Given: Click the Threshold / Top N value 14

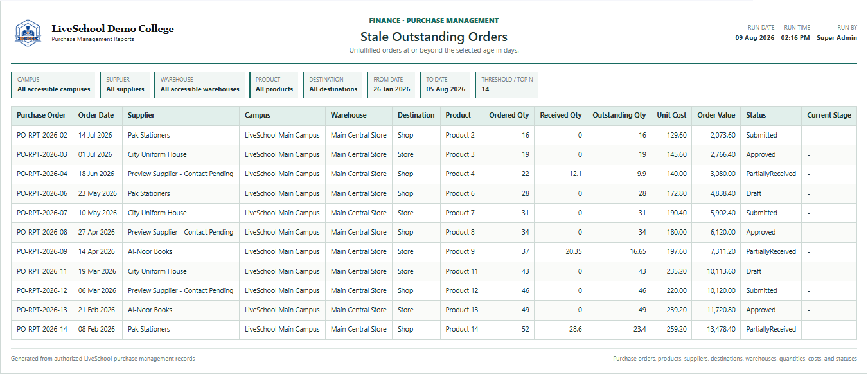Looking at the screenshot, I should click(485, 89).
